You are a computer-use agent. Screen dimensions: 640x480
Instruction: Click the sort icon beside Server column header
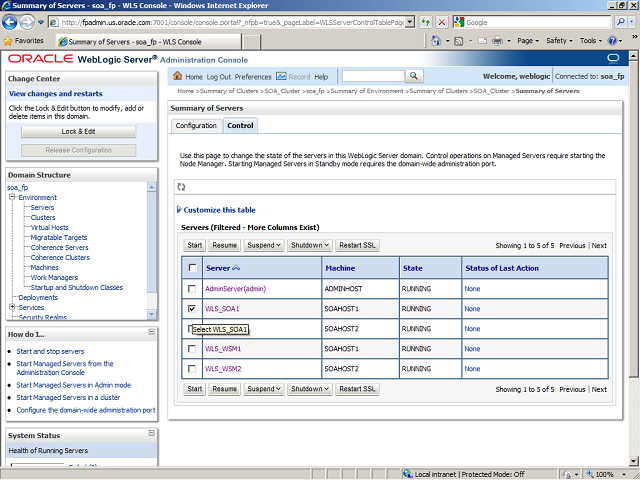237,268
